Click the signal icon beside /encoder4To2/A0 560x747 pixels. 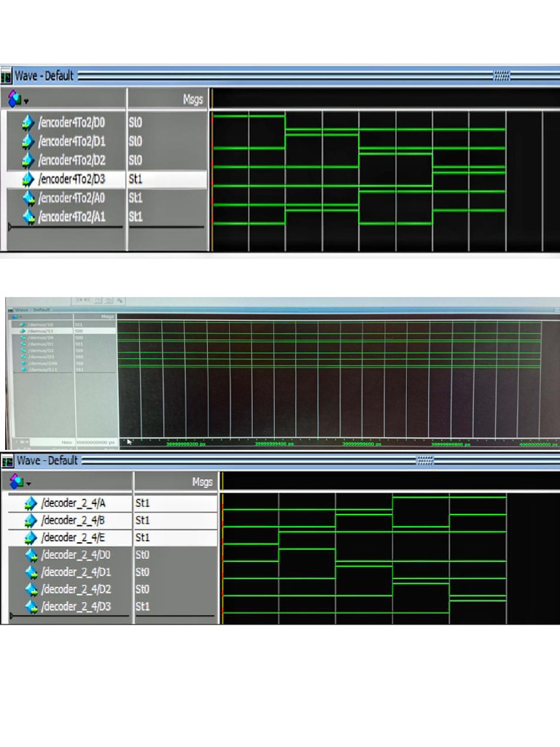28,198
